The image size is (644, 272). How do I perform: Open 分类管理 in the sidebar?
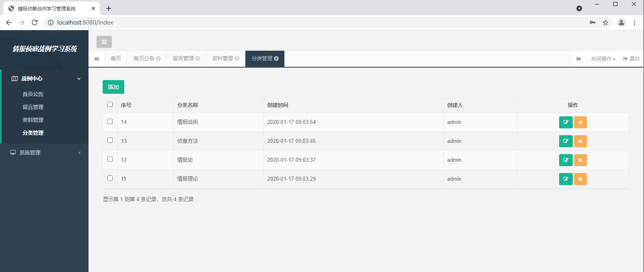[x=33, y=133]
